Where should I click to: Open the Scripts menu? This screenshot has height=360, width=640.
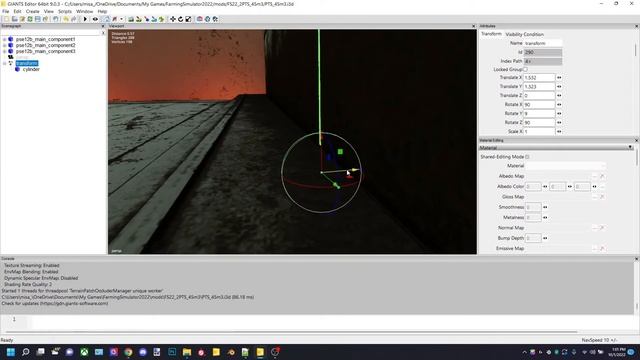click(x=65, y=11)
